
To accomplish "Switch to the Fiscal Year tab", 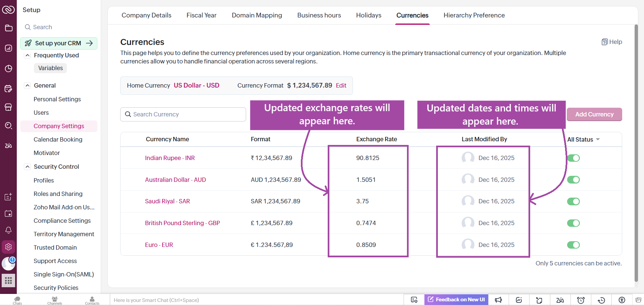I will 201,15.
